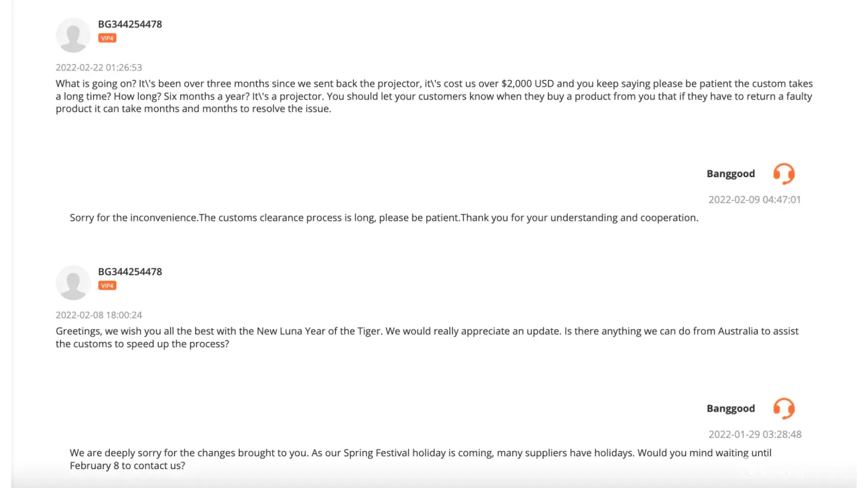868x488 pixels.
Task: Click the reply starting "Sorry for the inconvenience"
Action: (384, 218)
